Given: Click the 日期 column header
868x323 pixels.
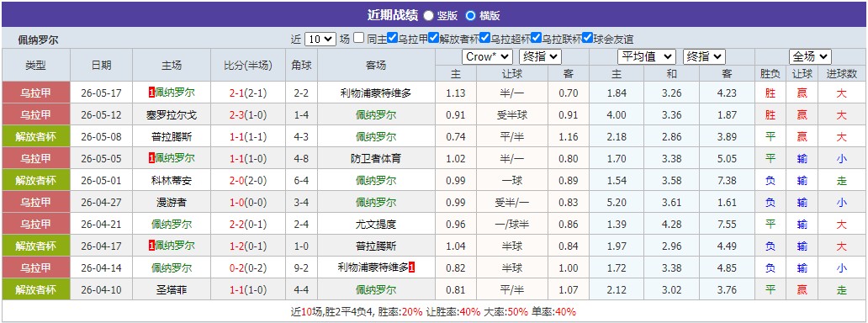Looking at the screenshot, I should coord(101,66).
